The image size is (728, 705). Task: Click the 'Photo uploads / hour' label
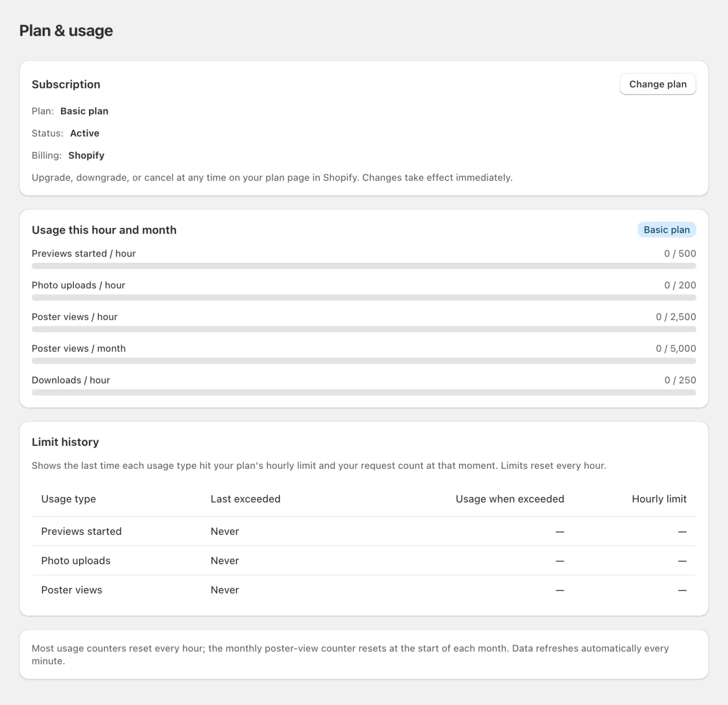tap(79, 285)
